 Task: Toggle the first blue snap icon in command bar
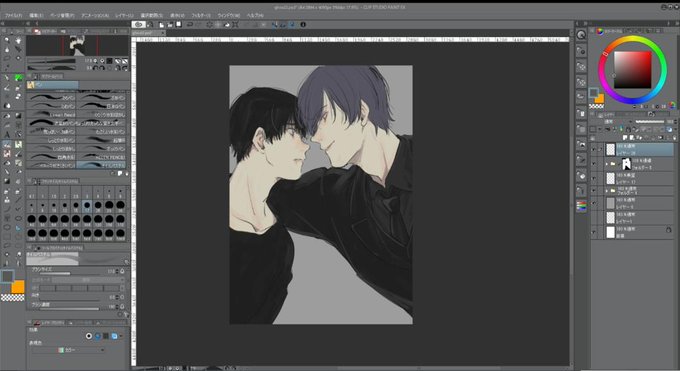(x=275, y=25)
